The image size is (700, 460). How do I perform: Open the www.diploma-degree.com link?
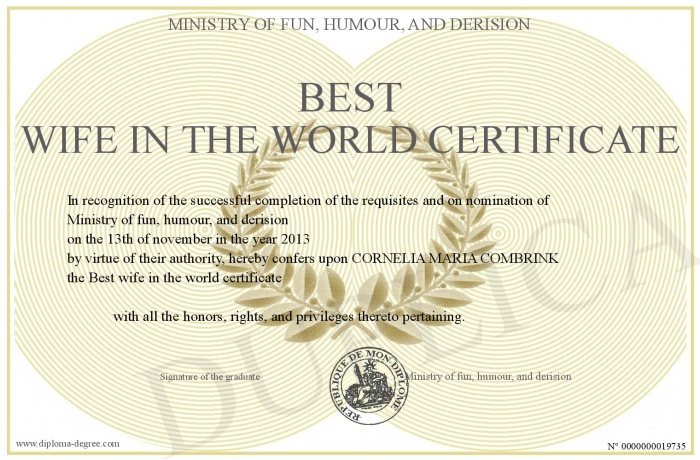[67, 442]
